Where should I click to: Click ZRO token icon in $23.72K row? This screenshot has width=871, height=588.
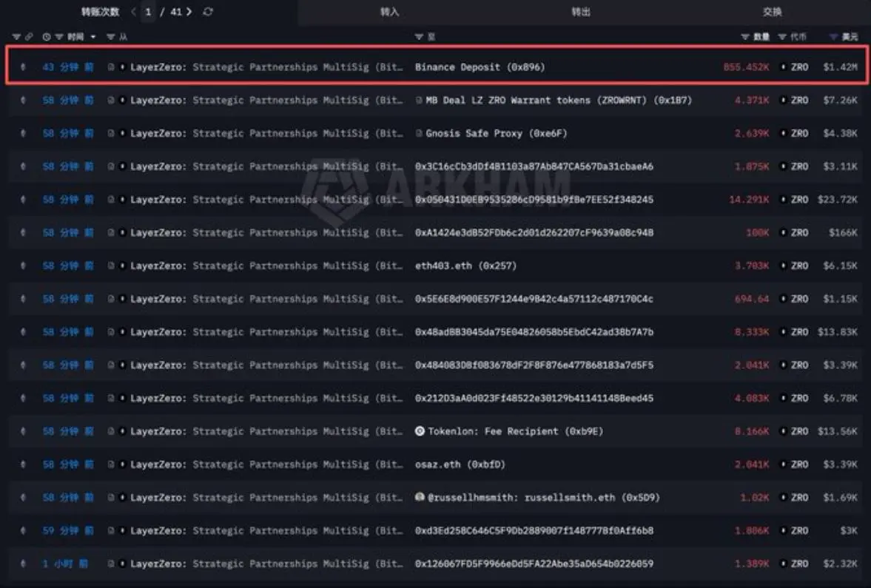[783, 200]
